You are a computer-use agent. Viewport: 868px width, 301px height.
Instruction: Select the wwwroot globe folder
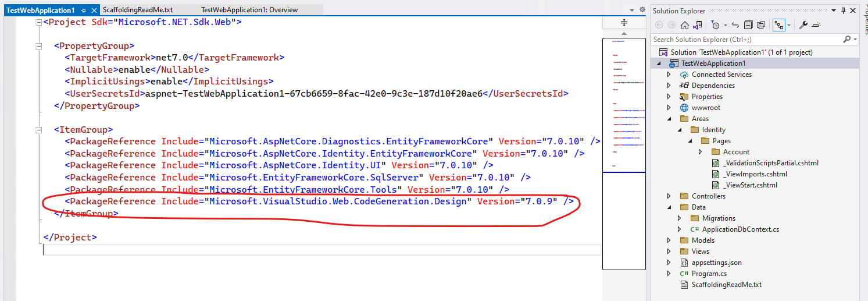pyautogui.click(x=706, y=108)
